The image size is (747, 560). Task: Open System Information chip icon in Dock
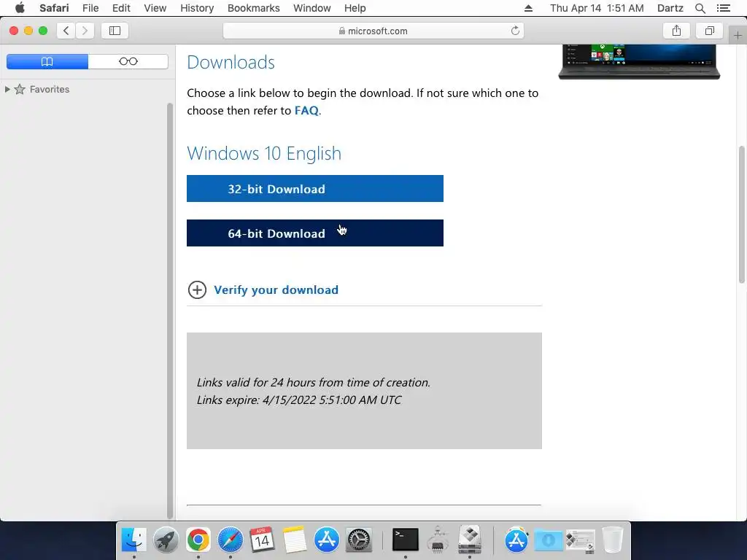pyautogui.click(x=438, y=540)
